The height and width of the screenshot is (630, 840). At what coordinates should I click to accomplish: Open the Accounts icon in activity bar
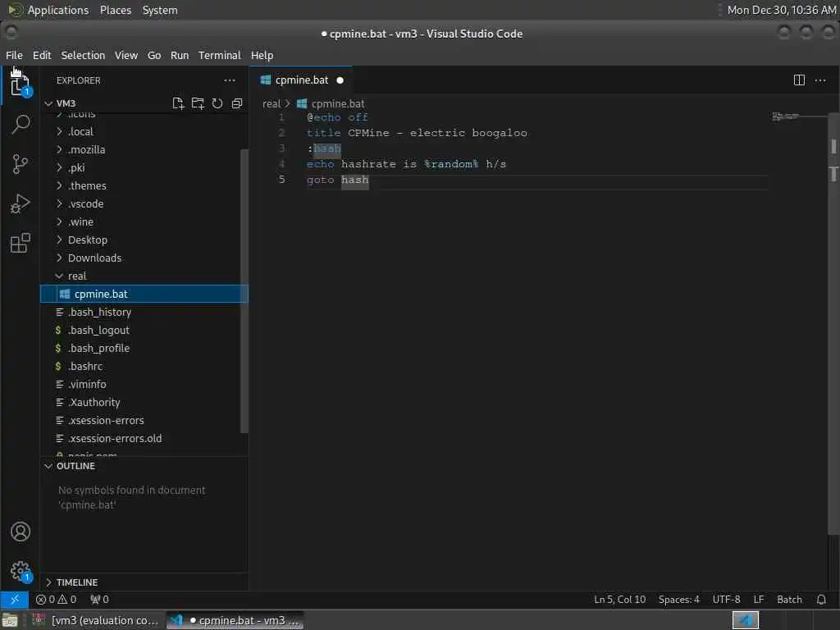[21, 532]
